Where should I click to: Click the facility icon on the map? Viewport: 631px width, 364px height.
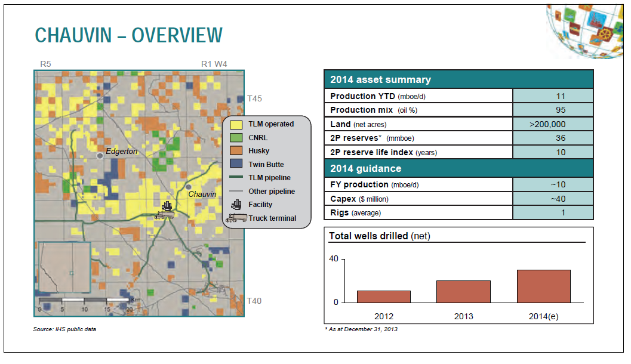pos(167,206)
